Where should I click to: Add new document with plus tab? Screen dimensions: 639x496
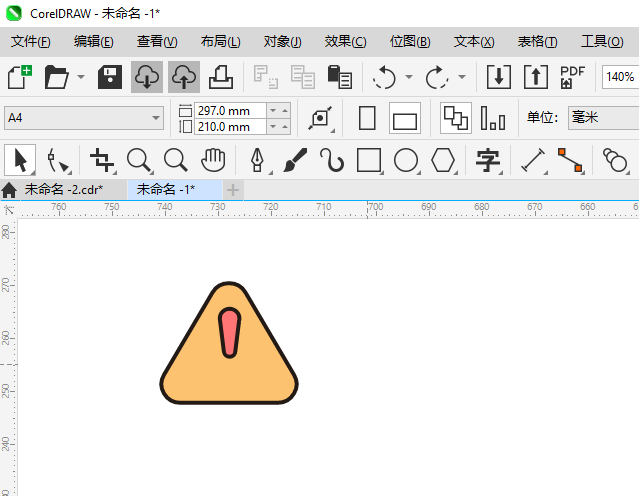233,190
